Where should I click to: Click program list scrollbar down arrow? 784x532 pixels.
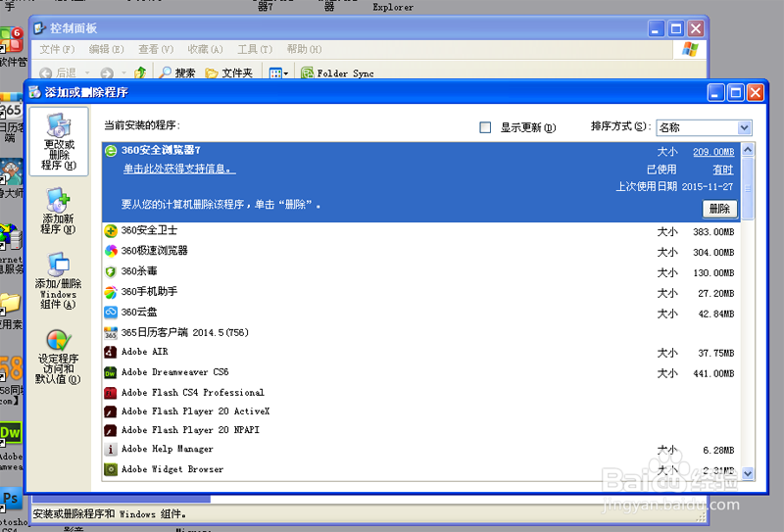point(748,473)
